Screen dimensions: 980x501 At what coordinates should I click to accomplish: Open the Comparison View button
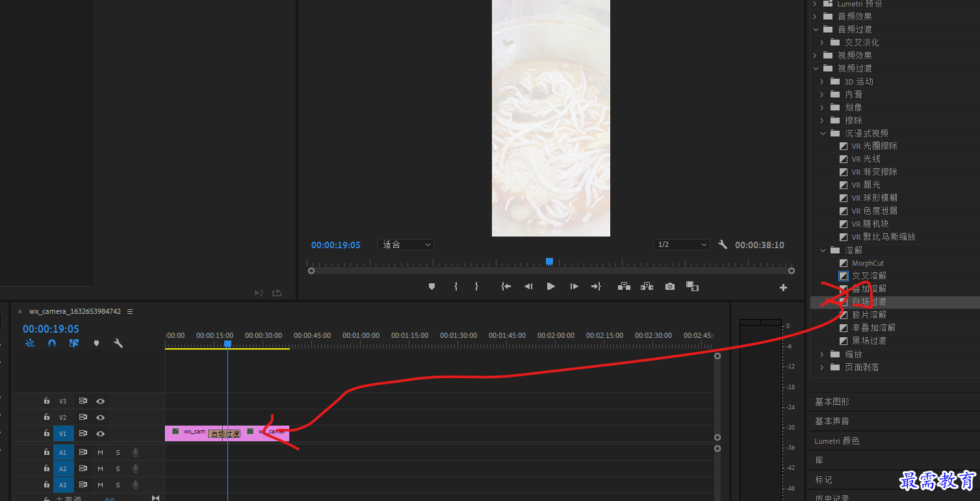(x=692, y=287)
